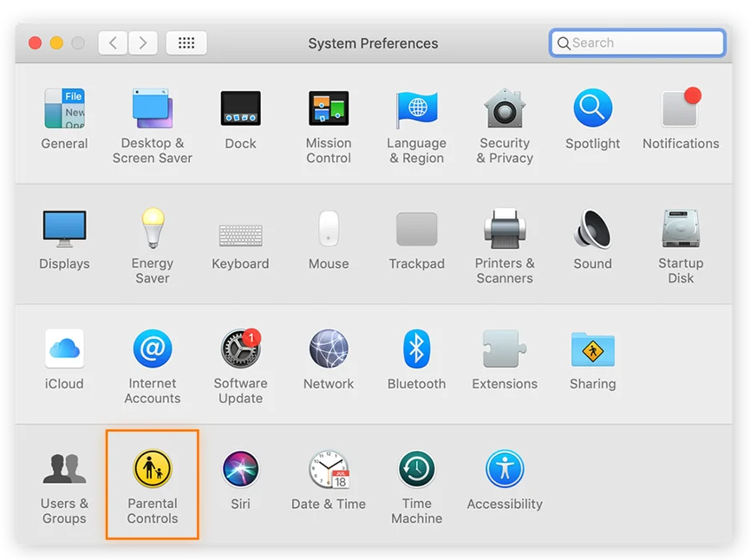
Task: Select the Siri preference icon
Action: [x=240, y=470]
